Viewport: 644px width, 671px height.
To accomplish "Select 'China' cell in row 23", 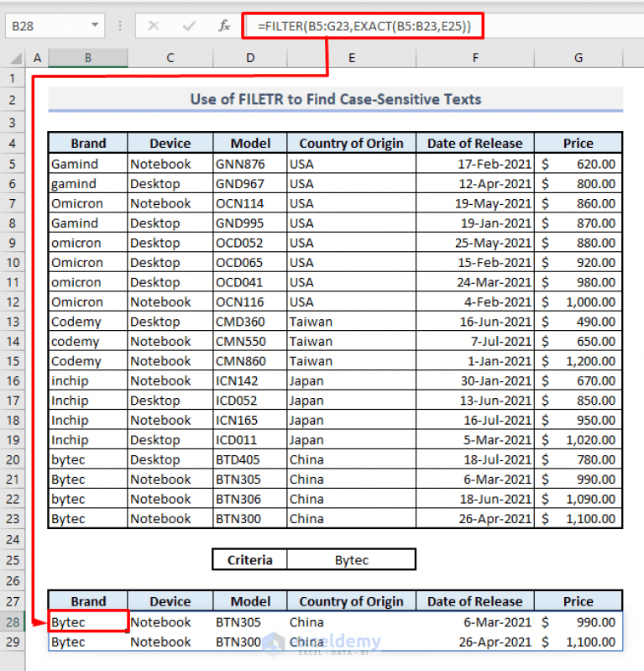I will [x=351, y=519].
